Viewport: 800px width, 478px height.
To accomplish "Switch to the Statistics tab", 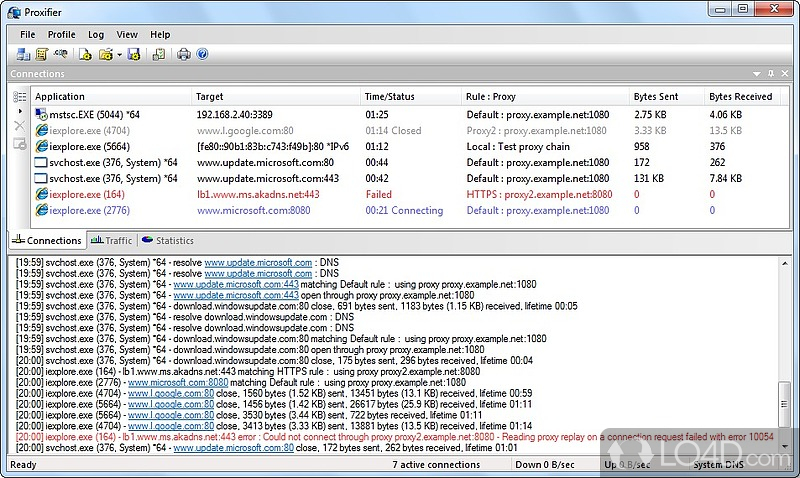I will [167, 241].
